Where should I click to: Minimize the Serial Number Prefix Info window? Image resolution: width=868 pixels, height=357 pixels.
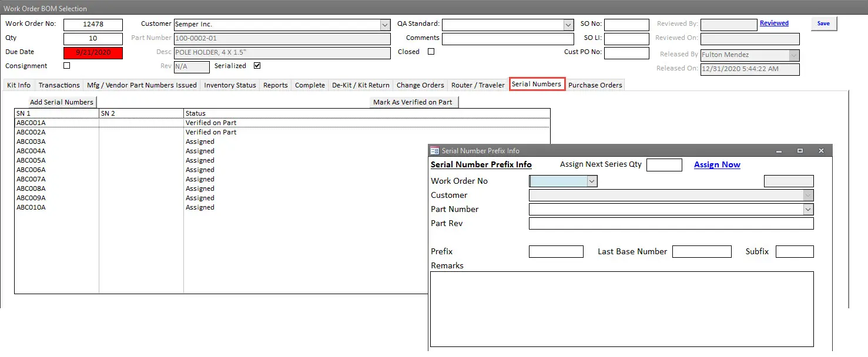point(779,151)
